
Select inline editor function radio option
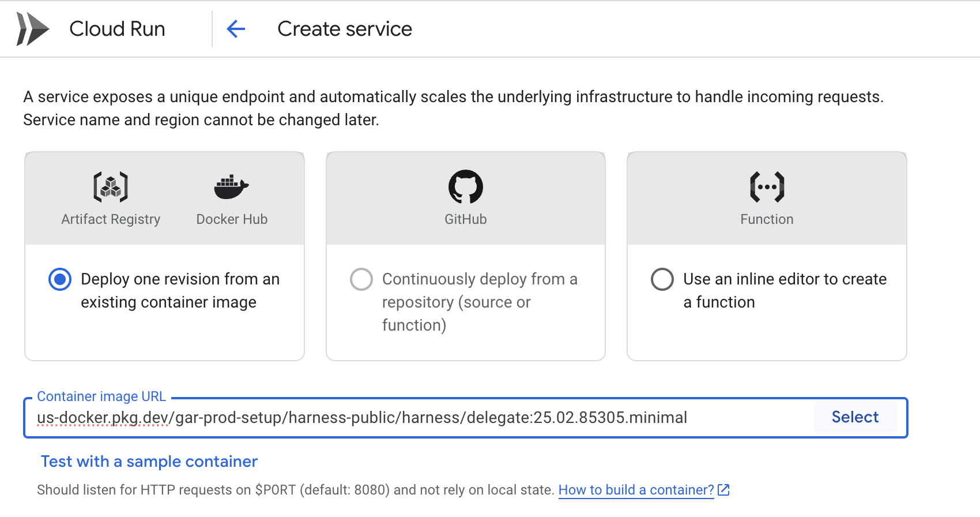(662, 279)
